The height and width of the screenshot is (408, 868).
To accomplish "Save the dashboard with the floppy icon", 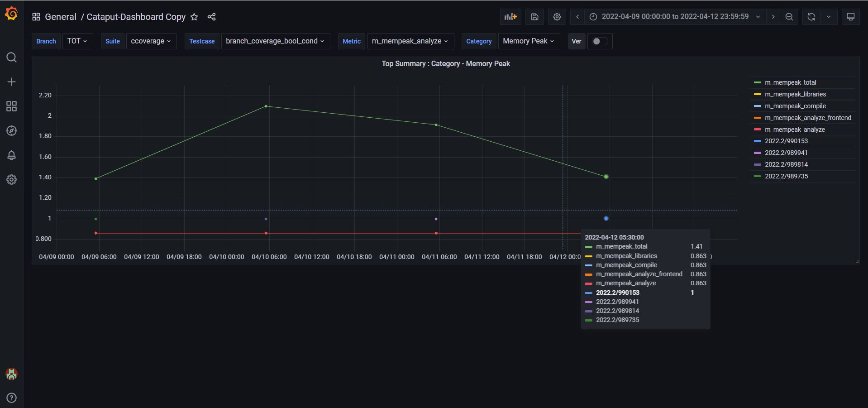I will (x=534, y=16).
